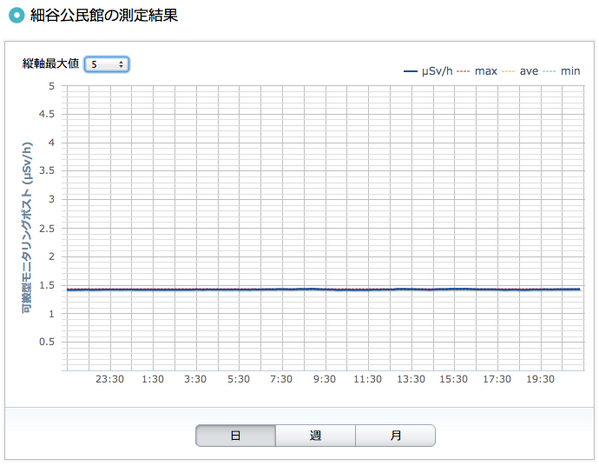Toggle the max legend entry
The width and height of the screenshot is (599, 466).
477,71
